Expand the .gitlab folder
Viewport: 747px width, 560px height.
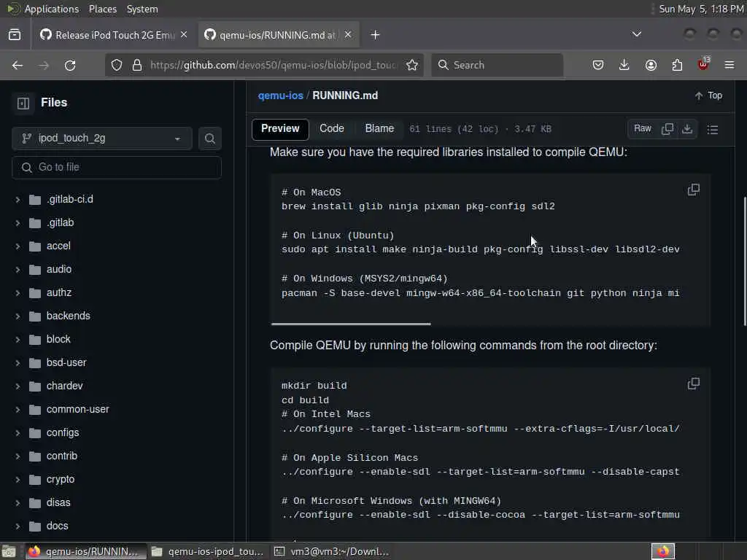18,223
